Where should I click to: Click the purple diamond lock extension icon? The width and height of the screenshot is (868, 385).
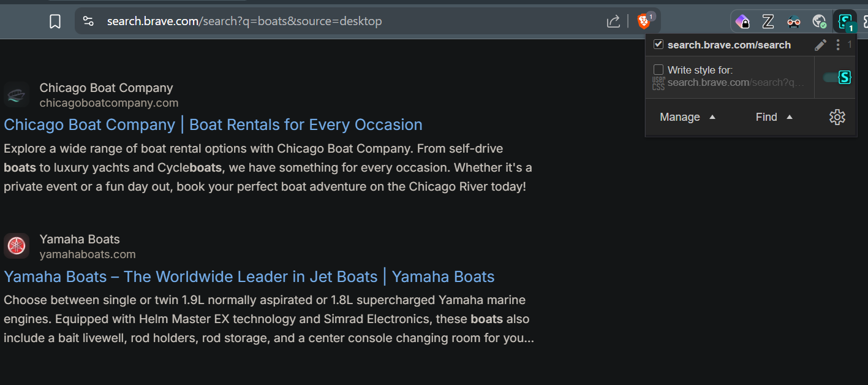[742, 22]
